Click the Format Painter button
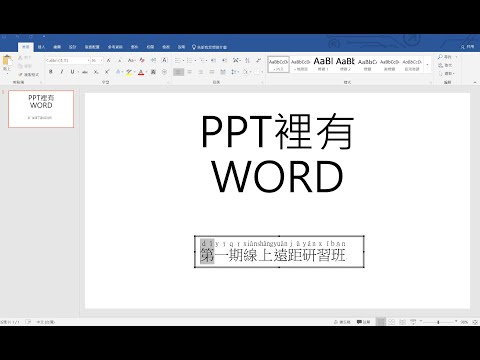 28,74
